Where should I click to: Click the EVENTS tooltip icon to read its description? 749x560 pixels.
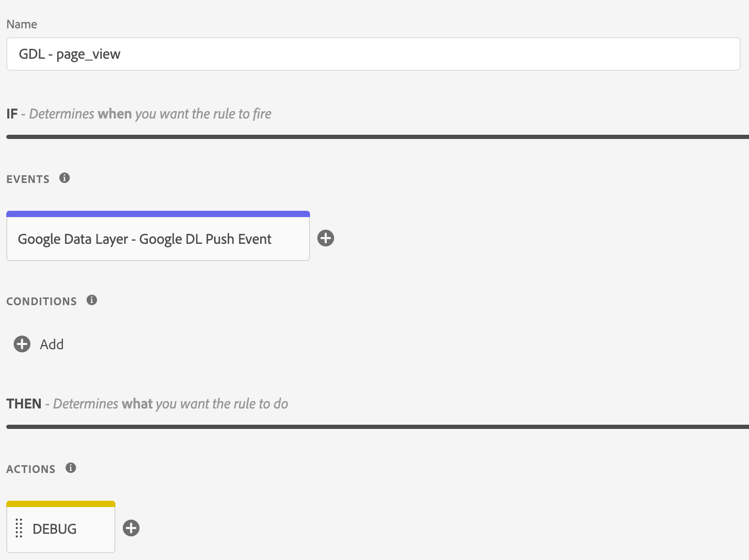pos(65,178)
